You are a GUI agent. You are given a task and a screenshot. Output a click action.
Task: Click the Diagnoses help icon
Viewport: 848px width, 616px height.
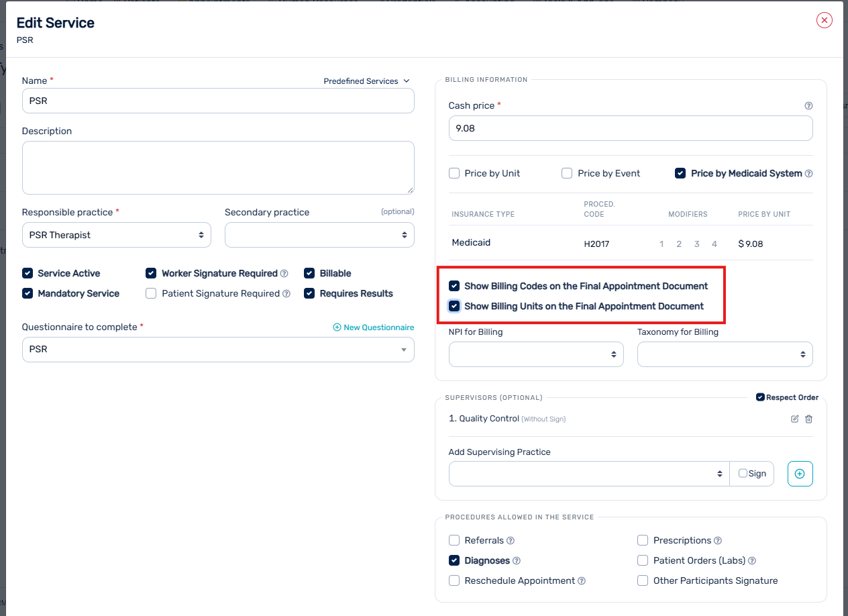click(517, 561)
